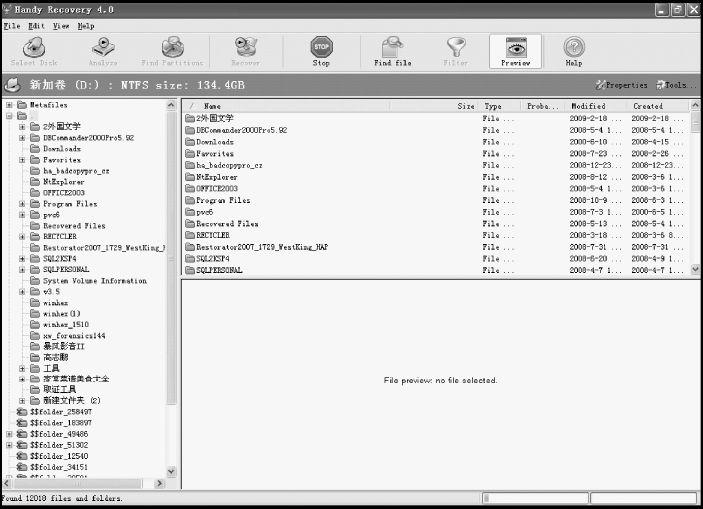Click the folder tree vertical scrollbar
This screenshot has width=703, height=509.
171,300
